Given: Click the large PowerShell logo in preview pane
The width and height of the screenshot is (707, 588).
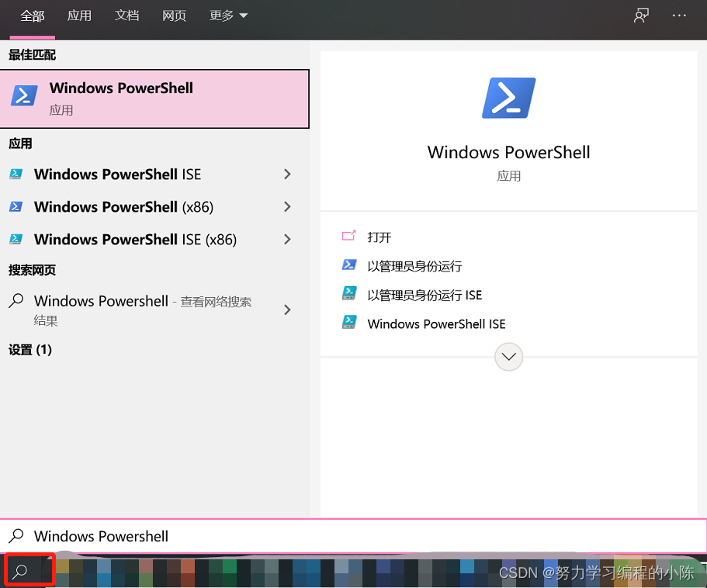Looking at the screenshot, I should pos(508,98).
